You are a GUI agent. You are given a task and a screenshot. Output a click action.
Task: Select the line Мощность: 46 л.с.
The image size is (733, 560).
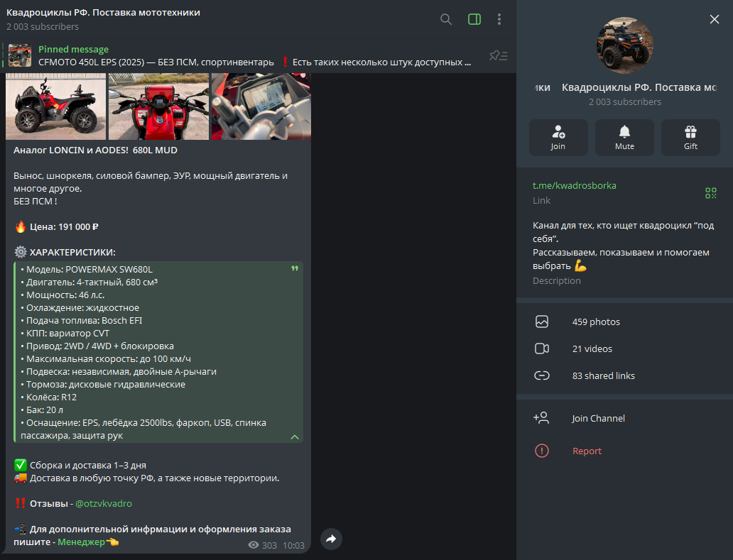pyautogui.click(x=63, y=295)
